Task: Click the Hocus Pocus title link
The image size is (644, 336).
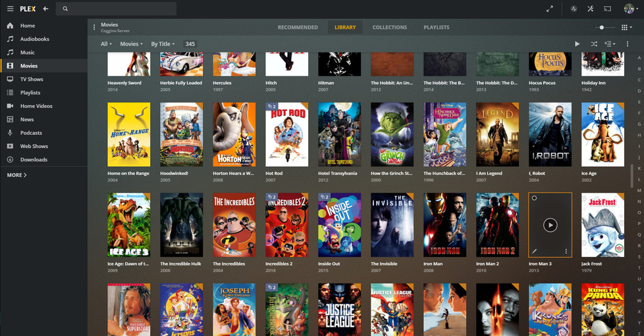Action: coord(542,83)
